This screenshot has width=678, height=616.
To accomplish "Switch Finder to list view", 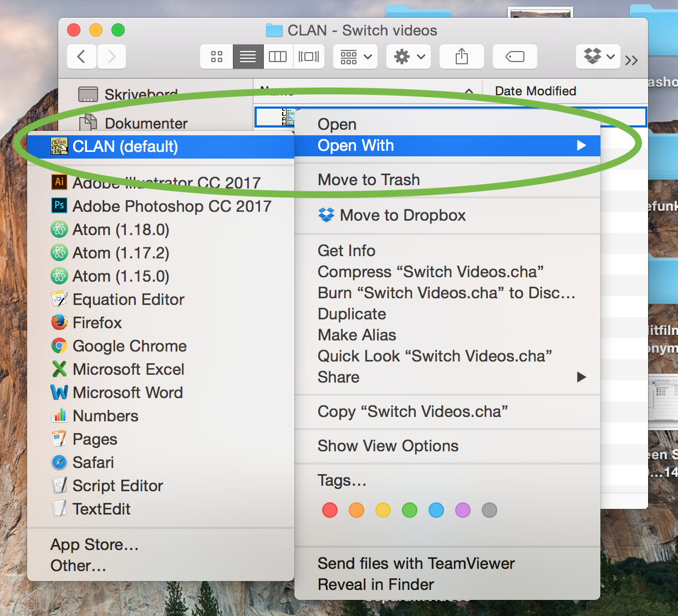I will pyautogui.click(x=248, y=57).
